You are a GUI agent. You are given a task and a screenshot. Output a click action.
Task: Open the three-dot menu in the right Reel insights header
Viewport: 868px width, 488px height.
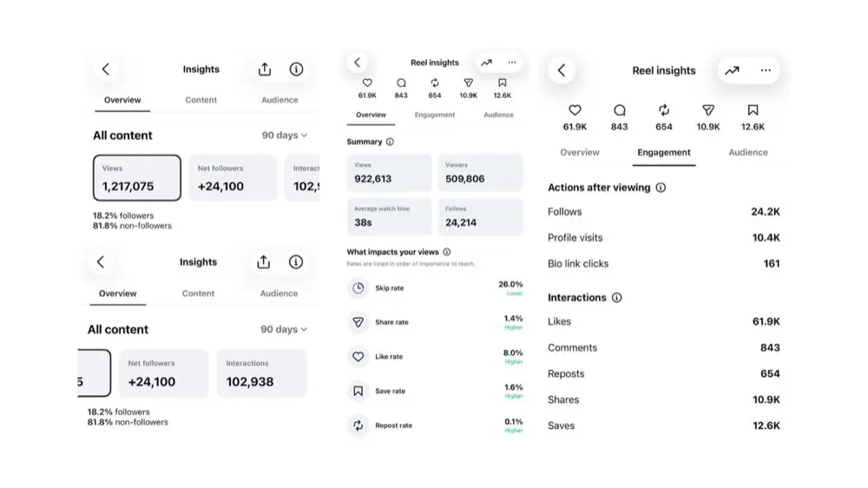click(766, 70)
